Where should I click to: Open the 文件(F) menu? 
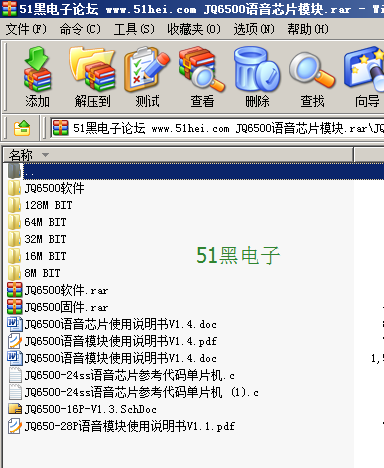coord(26,29)
